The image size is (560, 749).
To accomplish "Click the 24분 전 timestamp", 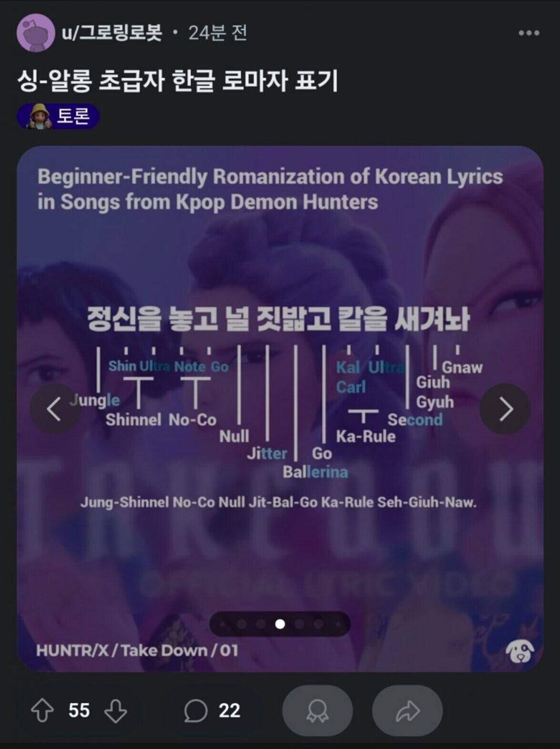I will [217, 33].
